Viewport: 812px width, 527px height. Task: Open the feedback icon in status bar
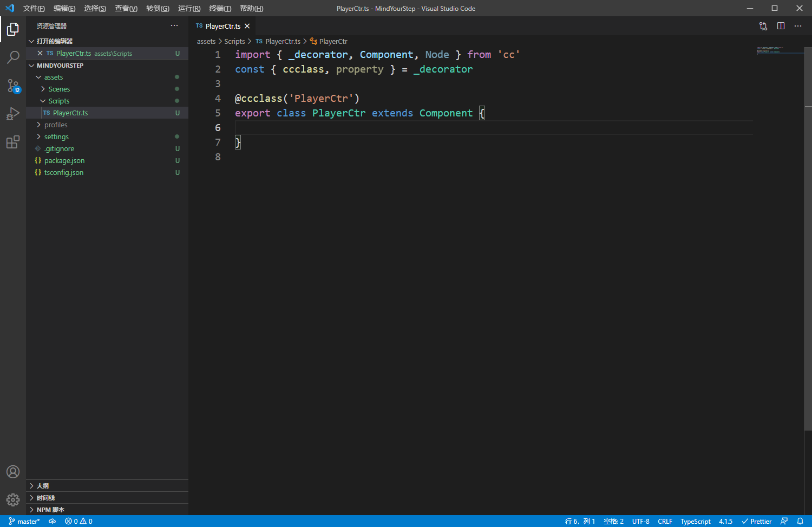point(784,521)
